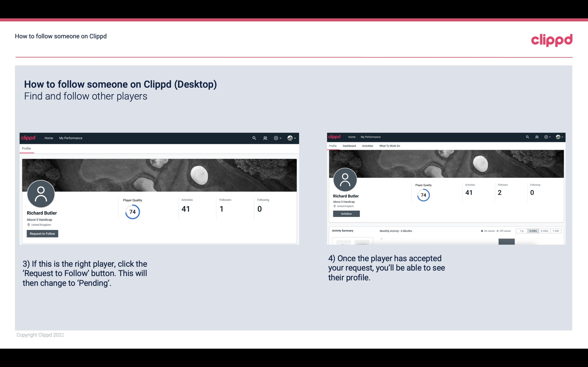Switch to the 'What To Work On' tab
This screenshot has width=588, height=367.
(389, 146)
